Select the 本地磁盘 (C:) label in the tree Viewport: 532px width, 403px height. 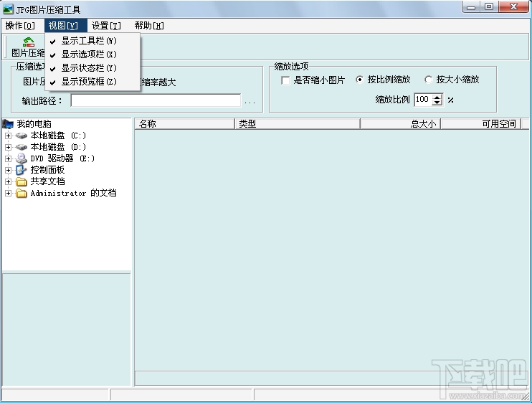[58, 136]
